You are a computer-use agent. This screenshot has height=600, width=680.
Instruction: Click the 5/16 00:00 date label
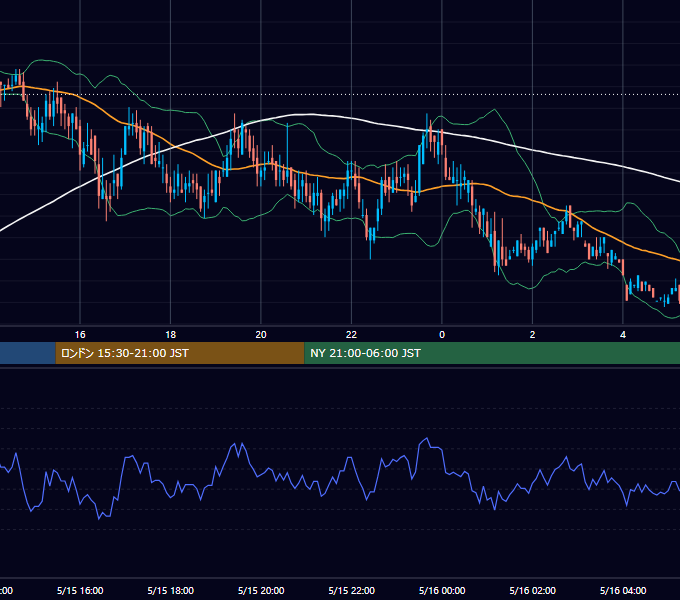(442, 590)
